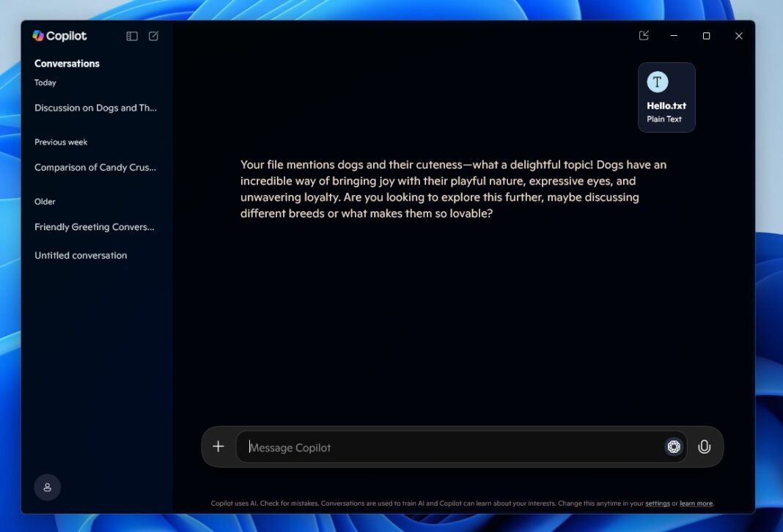The width and height of the screenshot is (783, 532).
Task: Select the 'Comparison of Candy Crush' conversation
Action: pyautogui.click(x=95, y=167)
